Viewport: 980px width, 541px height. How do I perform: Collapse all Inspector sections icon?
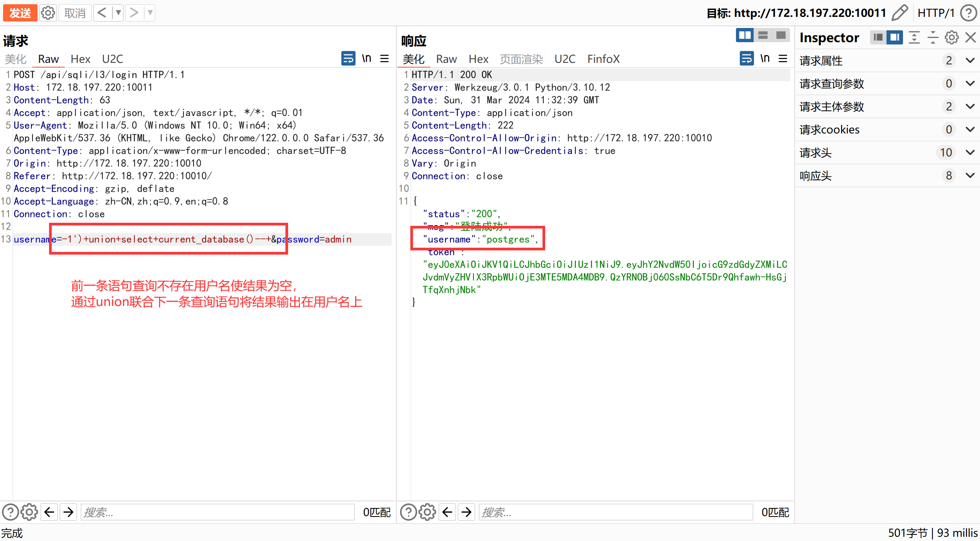tap(933, 38)
